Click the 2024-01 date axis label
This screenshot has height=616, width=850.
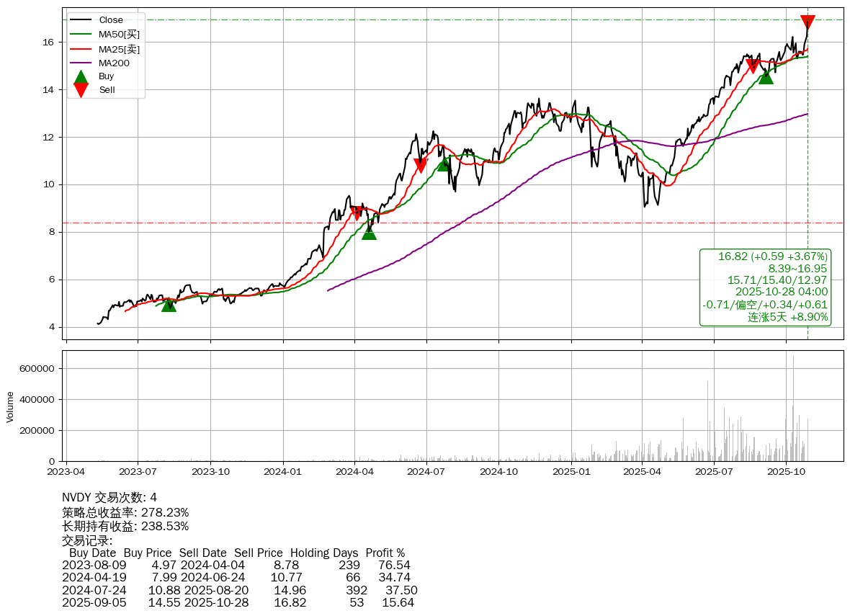(x=283, y=472)
